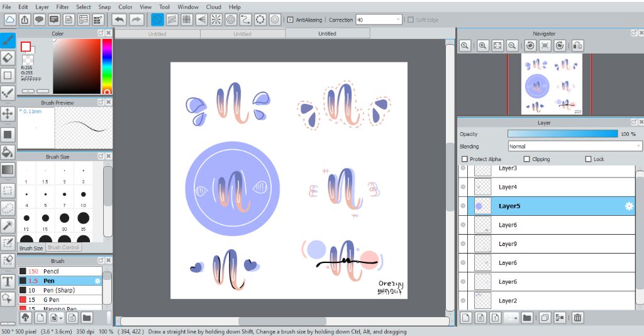The image size is (644, 336).
Task: Select the Brush tool in left toolbar
Action: pos(8,40)
